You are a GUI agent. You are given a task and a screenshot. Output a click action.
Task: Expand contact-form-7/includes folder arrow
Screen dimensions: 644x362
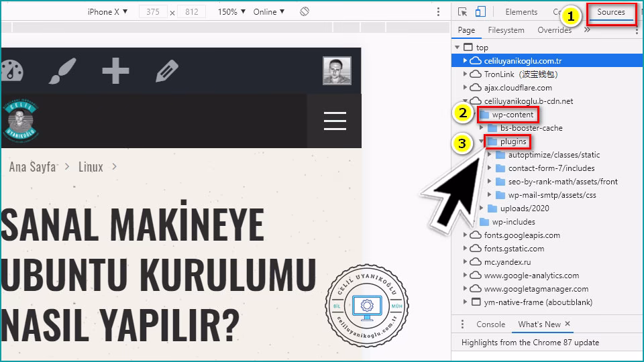[x=490, y=168]
